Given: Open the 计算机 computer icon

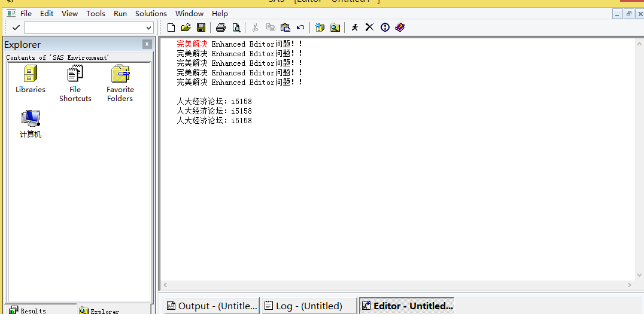Looking at the screenshot, I should (31, 124).
